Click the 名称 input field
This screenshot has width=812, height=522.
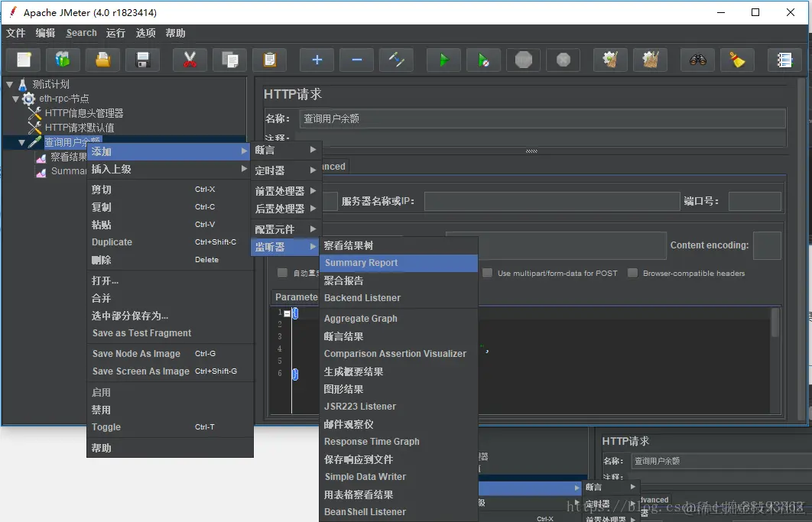point(542,118)
